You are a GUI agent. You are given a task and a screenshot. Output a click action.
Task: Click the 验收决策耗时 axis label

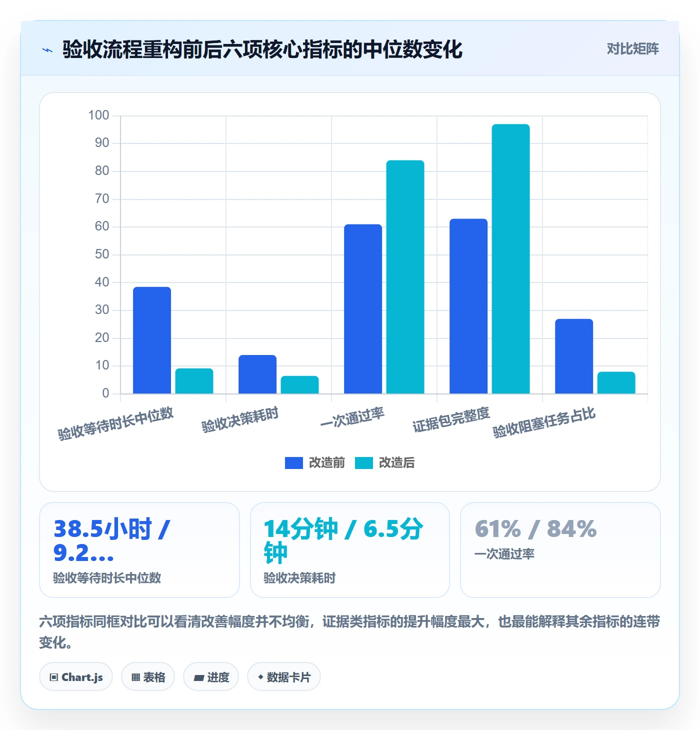240,419
